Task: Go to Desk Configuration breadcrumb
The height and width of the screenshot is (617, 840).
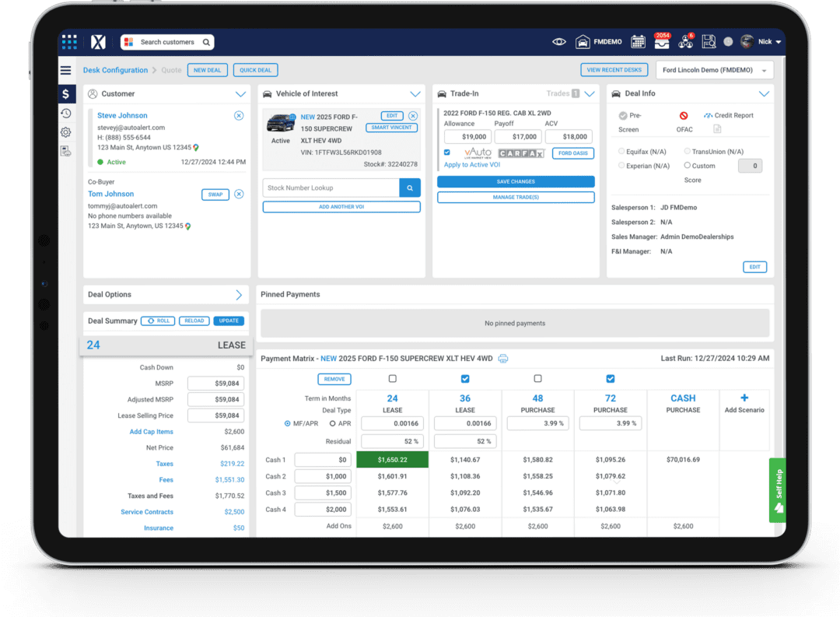Action: coord(114,70)
